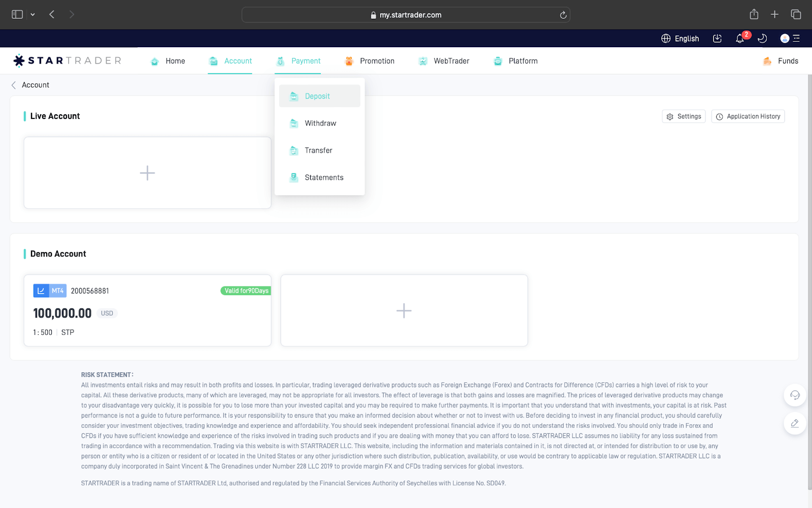Open the download app icon
This screenshot has width=812, height=508.
(x=717, y=39)
